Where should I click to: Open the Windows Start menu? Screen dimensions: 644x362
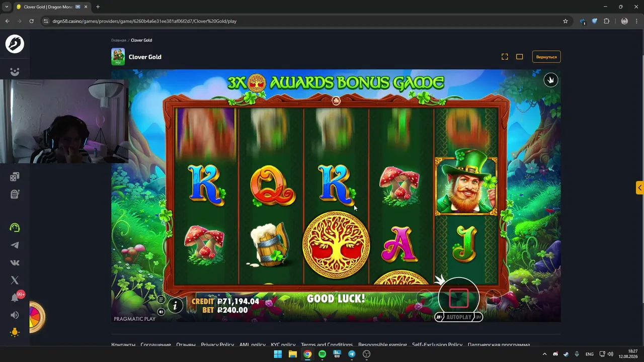point(278,354)
